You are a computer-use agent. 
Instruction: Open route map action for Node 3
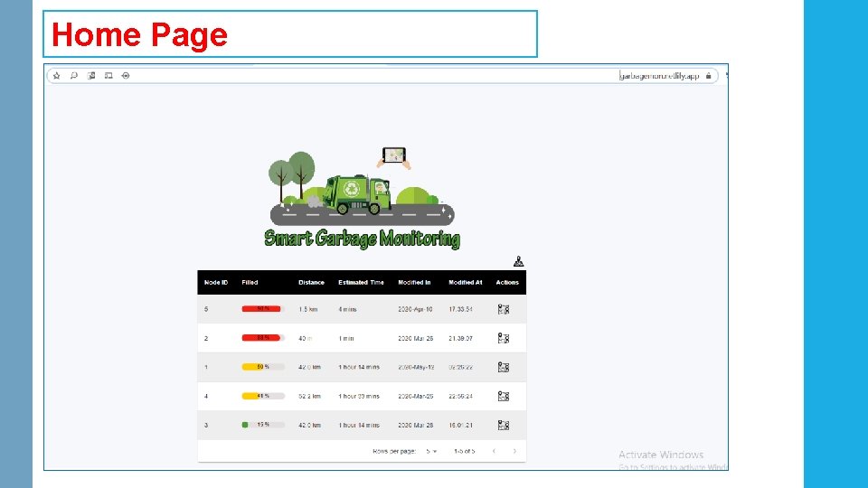coord(504,425)
